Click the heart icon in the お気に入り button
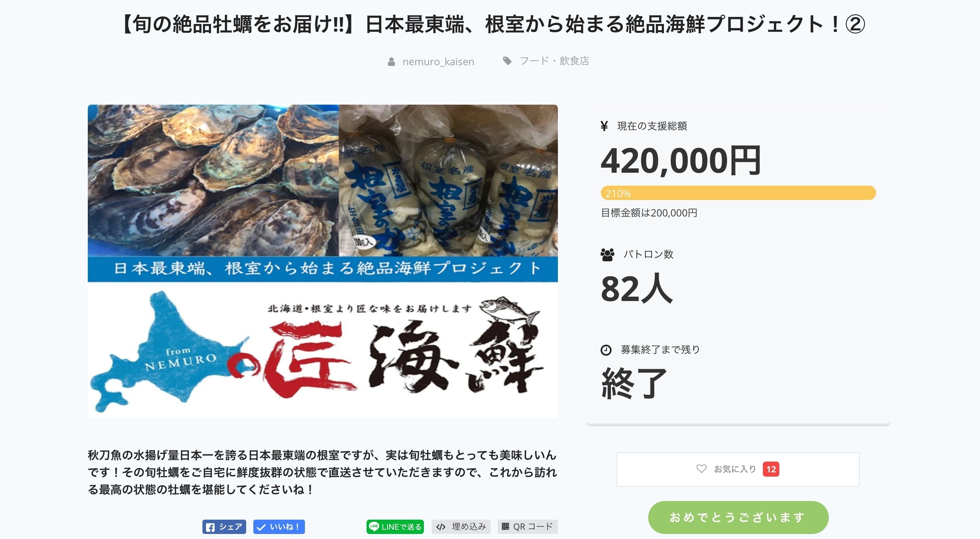The height and width of the screenshot is (539, 980). tap(701, 469)
